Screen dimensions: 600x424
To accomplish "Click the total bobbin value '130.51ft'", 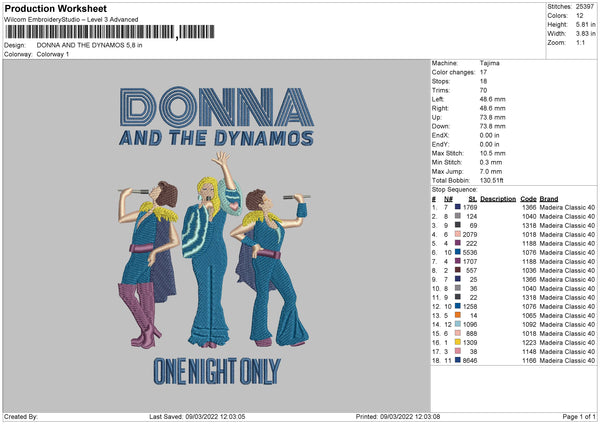I will [x=491, y=180].
